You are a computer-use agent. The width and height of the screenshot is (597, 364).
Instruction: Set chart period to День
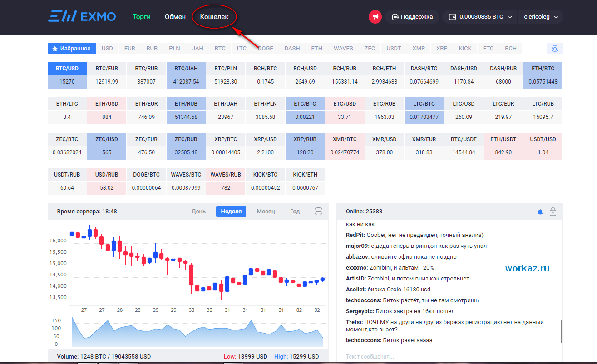point(198,212)
